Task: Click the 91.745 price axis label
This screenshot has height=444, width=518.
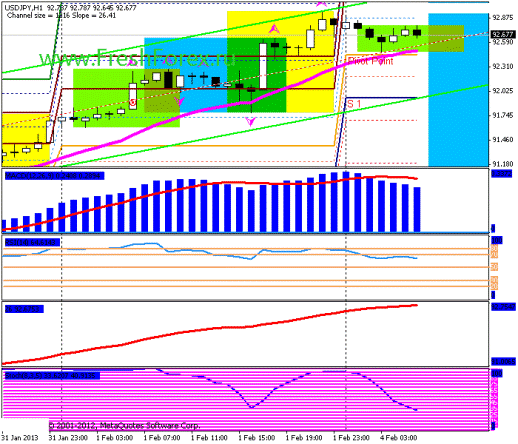Action: pyautogui.click(x=503, y=115)
